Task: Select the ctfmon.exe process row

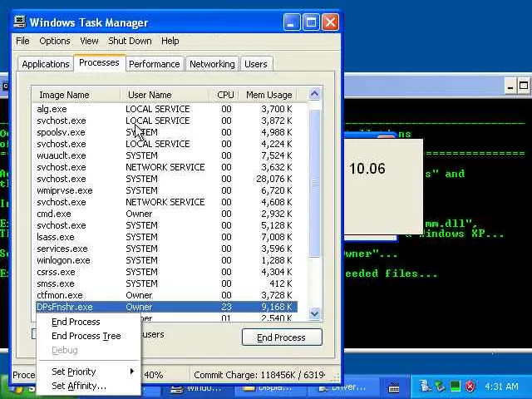Action: click(x=166, y=296)
